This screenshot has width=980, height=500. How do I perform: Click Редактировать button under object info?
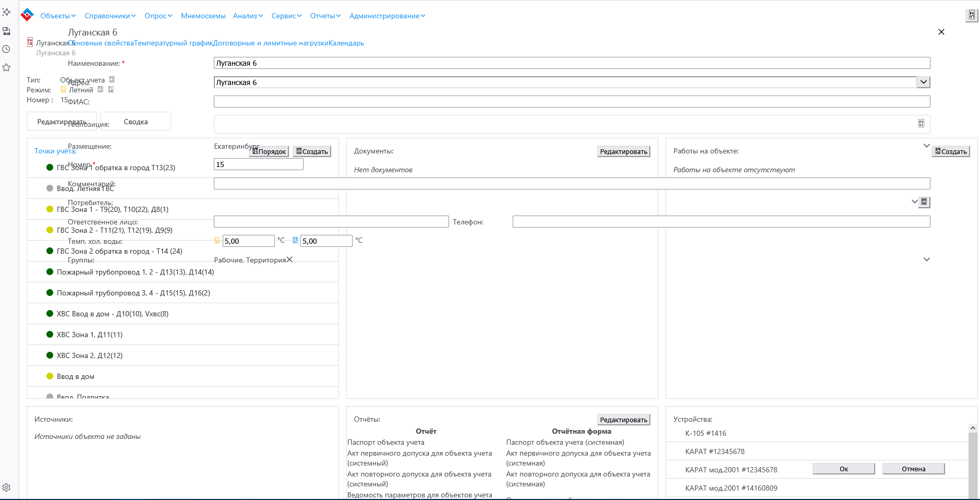pyautogui.click(x=62, y=121)
